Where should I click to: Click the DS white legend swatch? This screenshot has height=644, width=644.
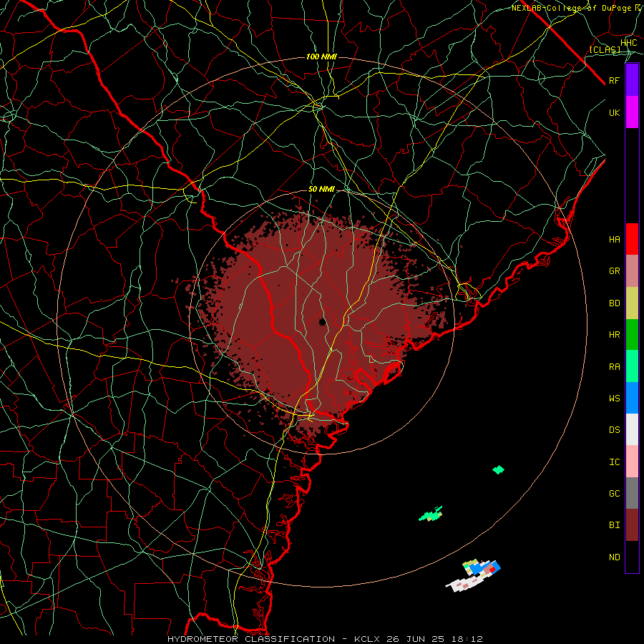tap(632, 429)
